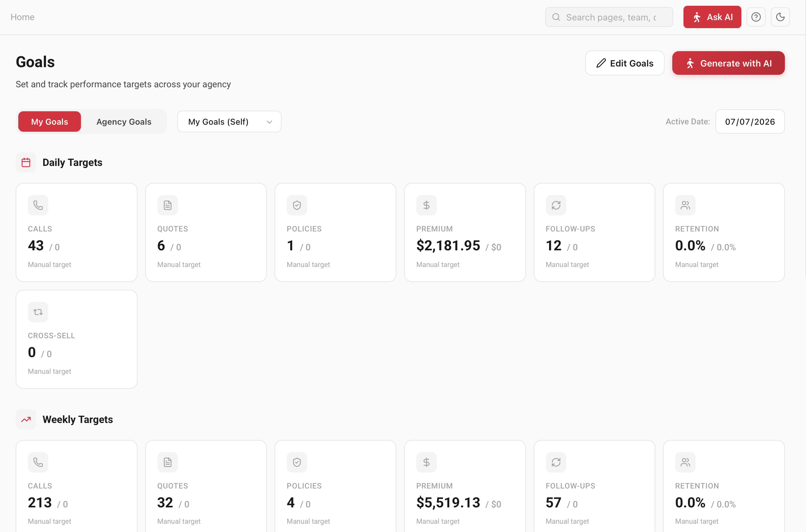Click the Goals page title
This screenshot has height=532, width=806.
pos(35,62)
